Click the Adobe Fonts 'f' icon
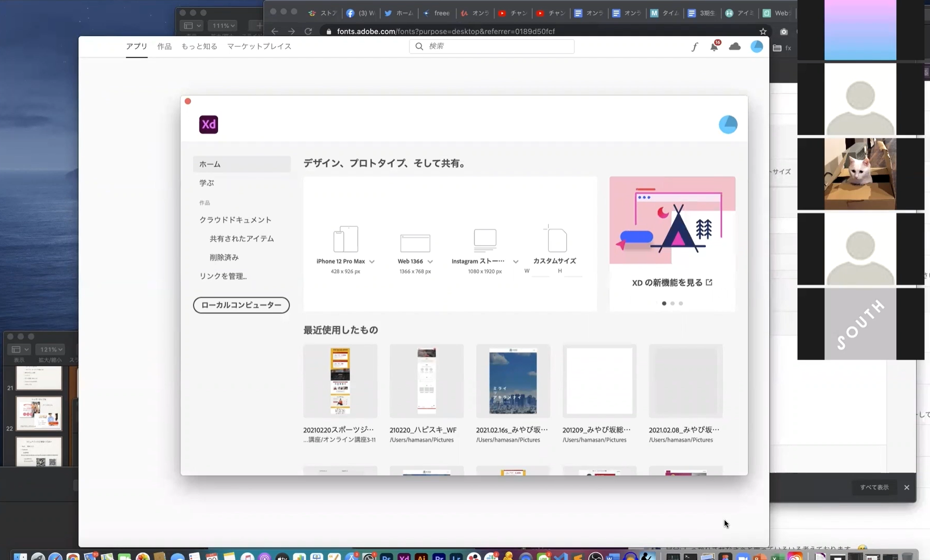The width and height of the screenshot is (930, 560). click(x=694, y=47)
